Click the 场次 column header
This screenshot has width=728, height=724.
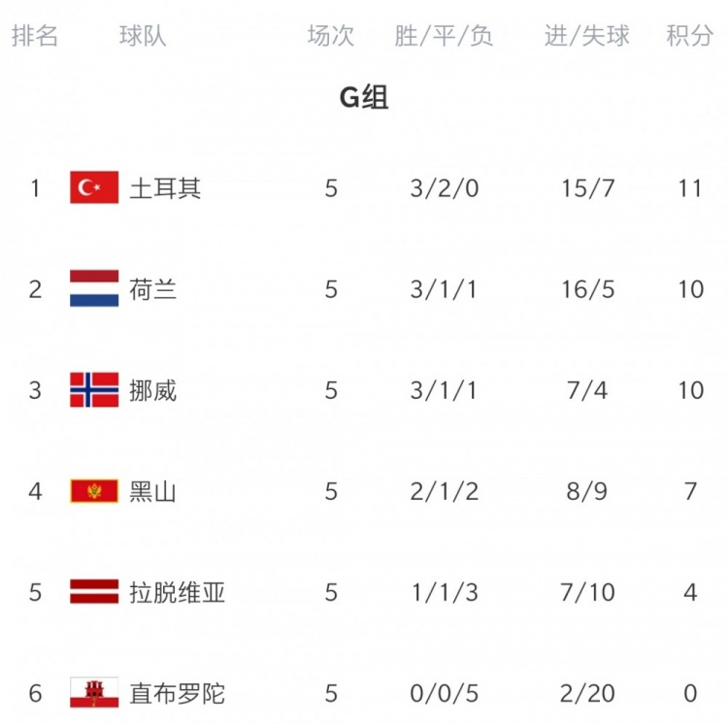pos(331,36)
